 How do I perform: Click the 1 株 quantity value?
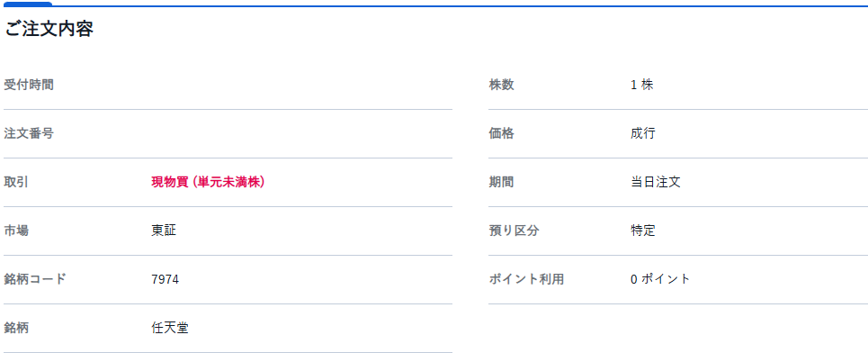641,86
